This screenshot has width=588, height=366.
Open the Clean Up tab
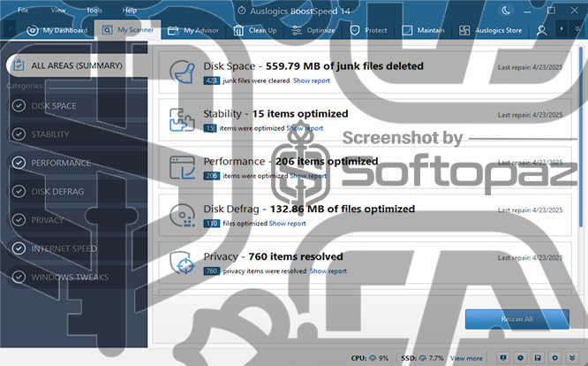tap(255, 30)
